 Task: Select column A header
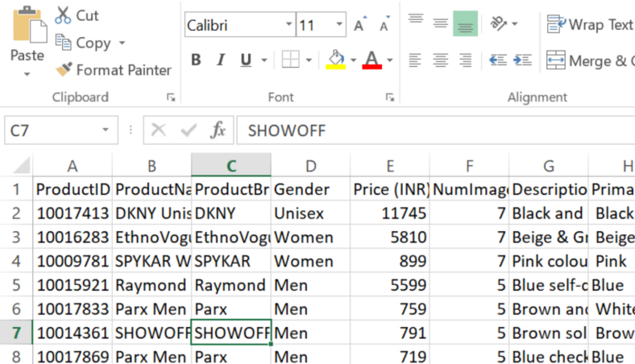point(72,166)
